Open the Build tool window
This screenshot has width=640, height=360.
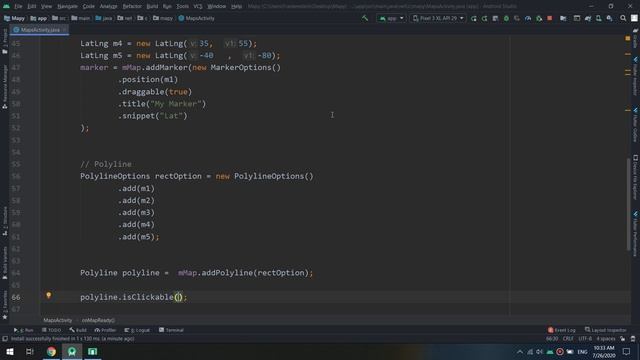click(x=78, y=330)
